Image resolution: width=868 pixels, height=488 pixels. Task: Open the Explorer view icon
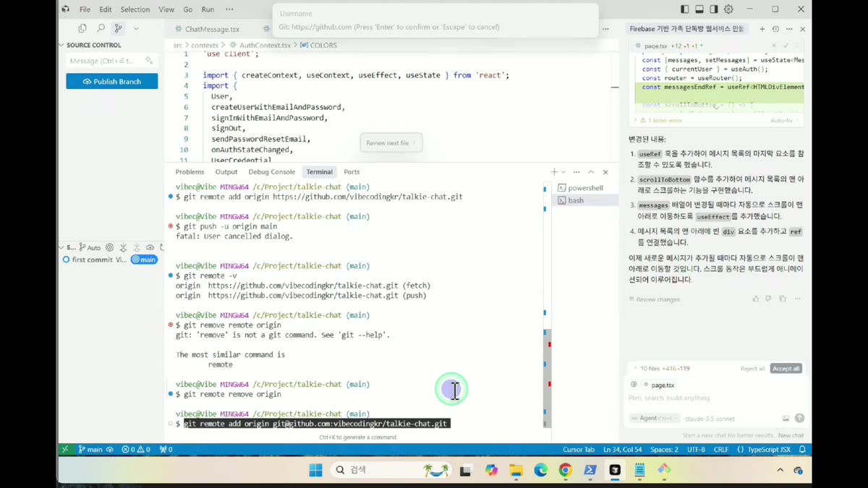point(82,28)
